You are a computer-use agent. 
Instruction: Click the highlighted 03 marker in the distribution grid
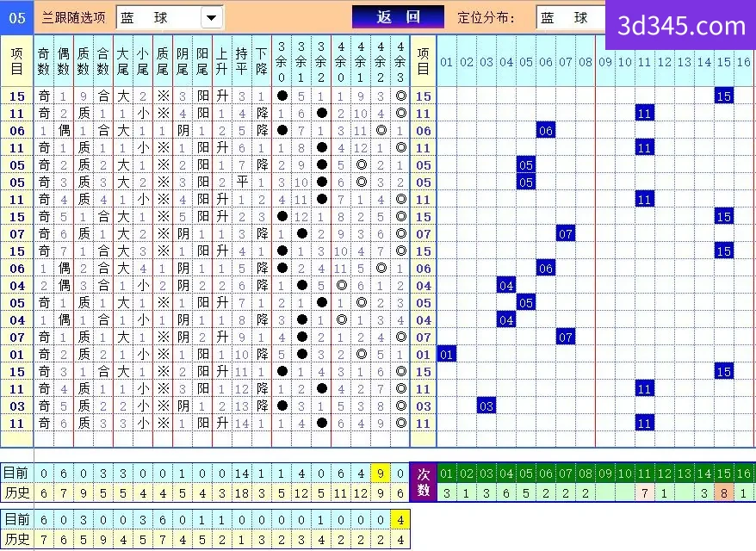pos(486,406)
